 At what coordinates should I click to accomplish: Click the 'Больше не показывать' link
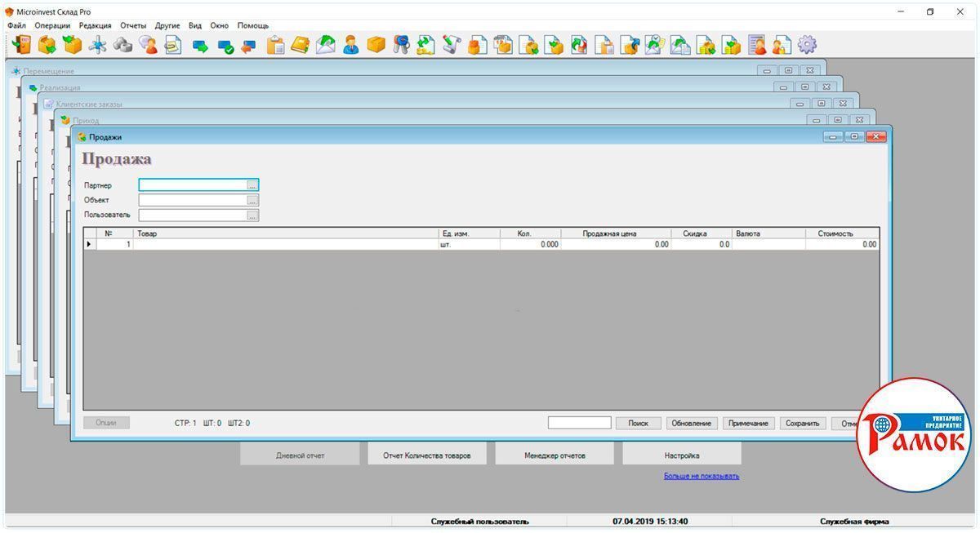point(701,476)
